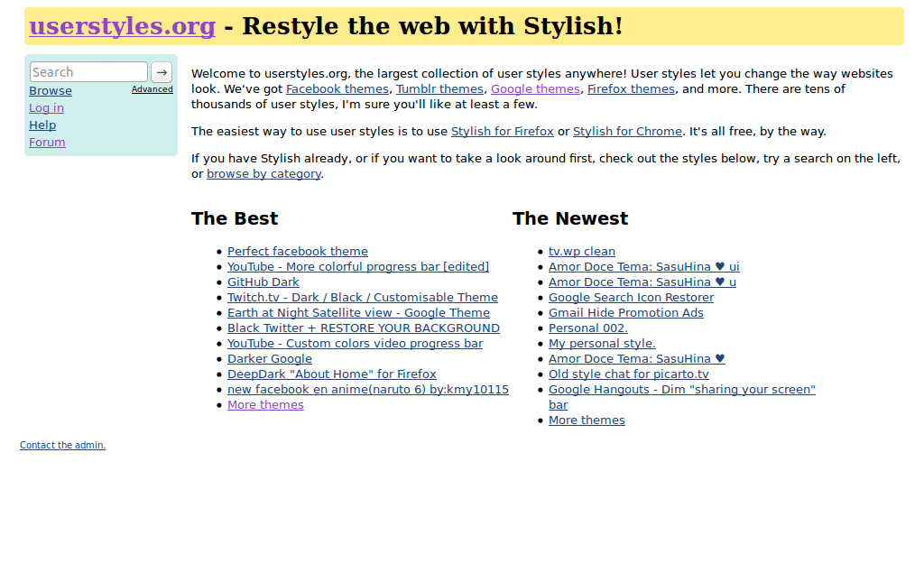Open DeepDark "About Home" for Firefox
This screenshot has height=582, width=924.
click(x=332, y=374)
